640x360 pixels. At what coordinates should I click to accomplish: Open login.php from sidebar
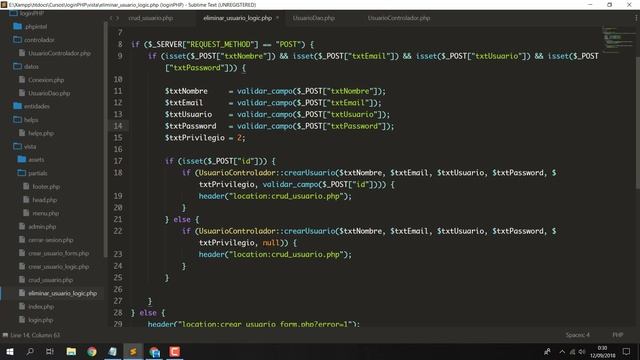click(x=40, y=320)
